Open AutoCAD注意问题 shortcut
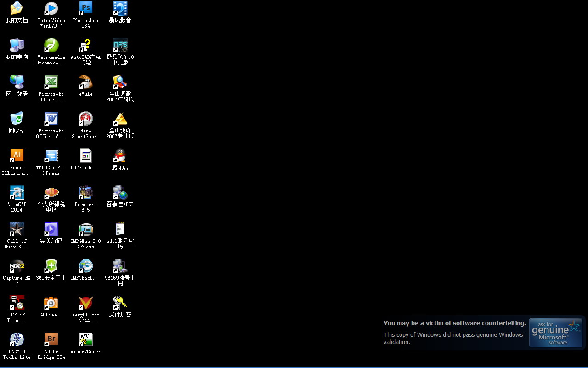The width and height of the screenshot is (588, 368). click(85, 45)
